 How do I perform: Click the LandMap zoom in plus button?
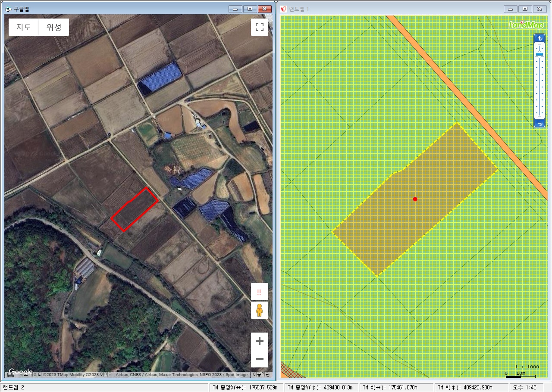[539, 38]
